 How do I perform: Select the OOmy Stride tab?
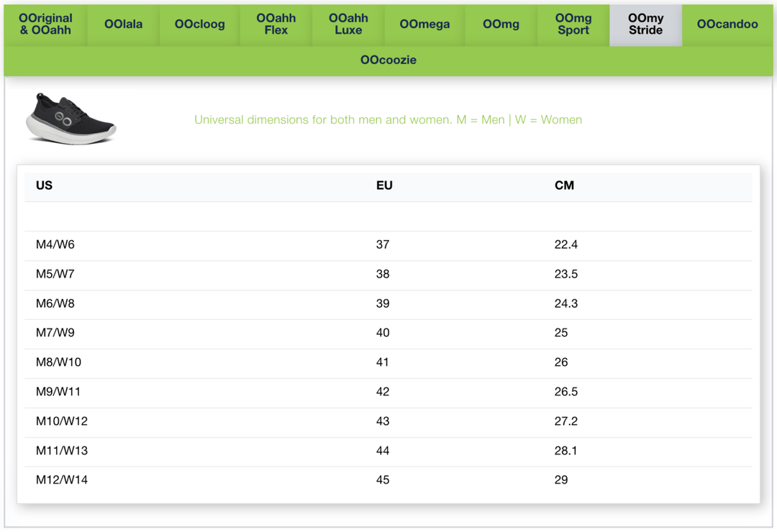pyautogui.click(x=645, y=24)
